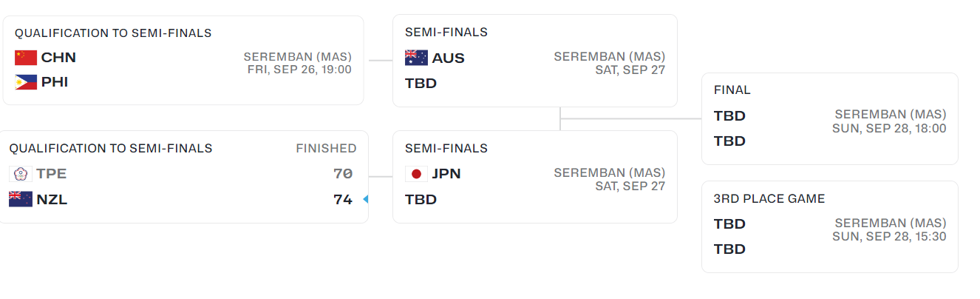Open the CHN team link
The width and height of the screenshot is (980, 299).
58,58
